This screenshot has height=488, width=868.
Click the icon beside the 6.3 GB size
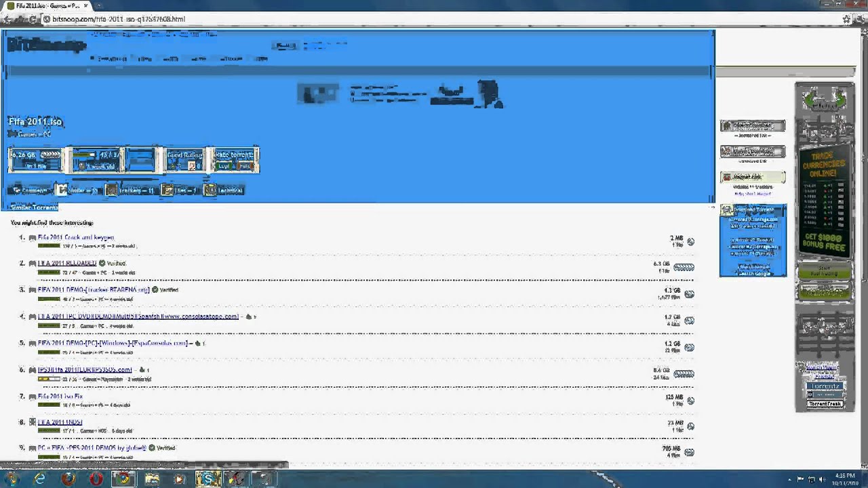tap(684, 268)
